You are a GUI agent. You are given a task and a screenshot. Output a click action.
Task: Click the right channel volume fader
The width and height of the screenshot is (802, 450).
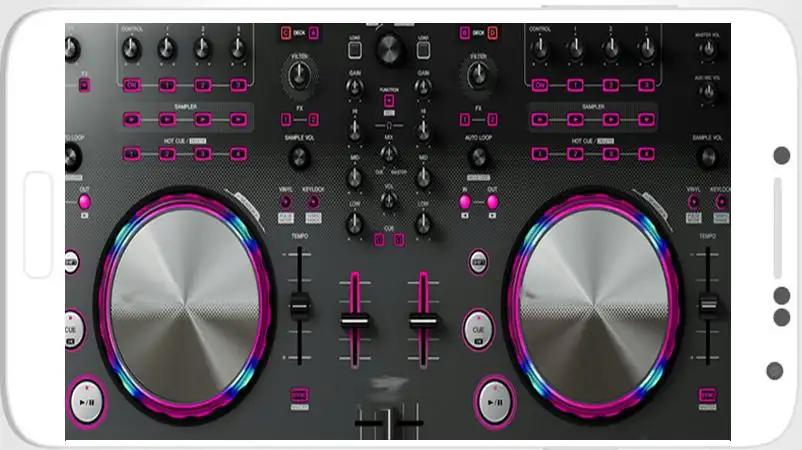tap(423, 321)
